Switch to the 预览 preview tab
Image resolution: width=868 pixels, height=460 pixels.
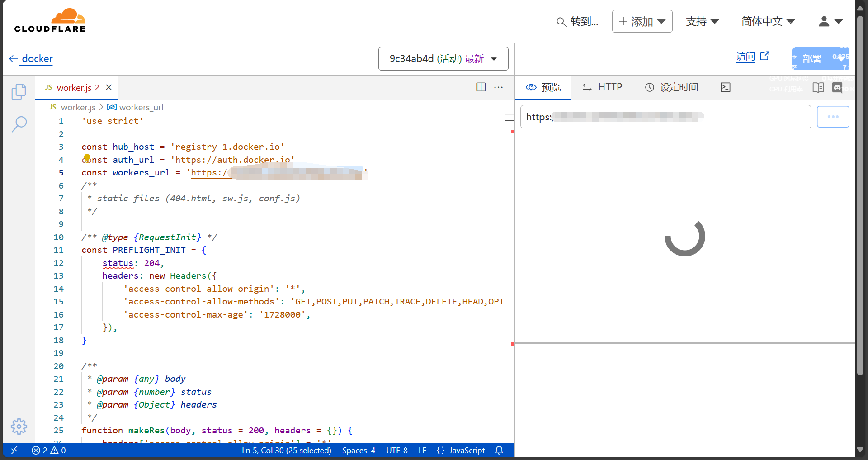pos(543,87)
